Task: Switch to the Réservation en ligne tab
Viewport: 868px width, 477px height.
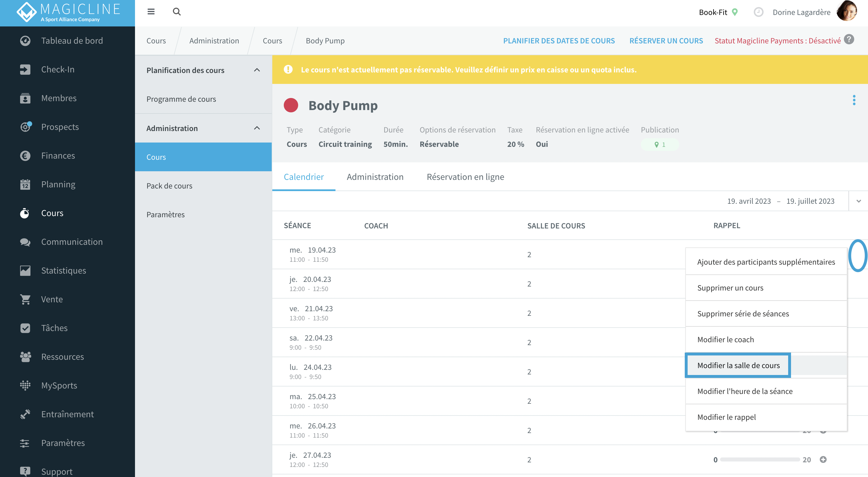Action: click(465, 177)
